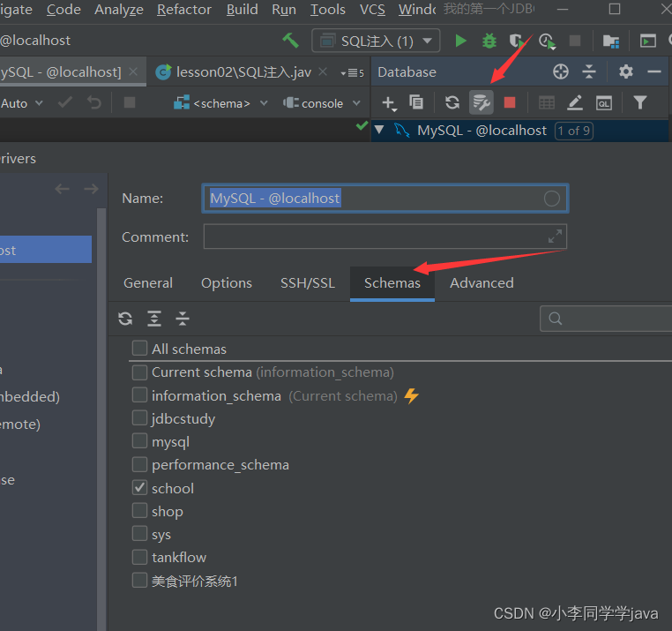Click the gray stop button in main toolbar
The image size is (672, 631).
tap(575, 41)
